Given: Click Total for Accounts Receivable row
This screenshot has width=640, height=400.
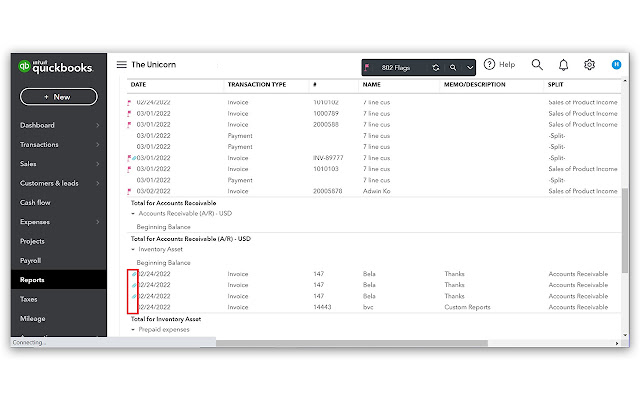Looking at the screenshot, I should (x=173, y=203).
